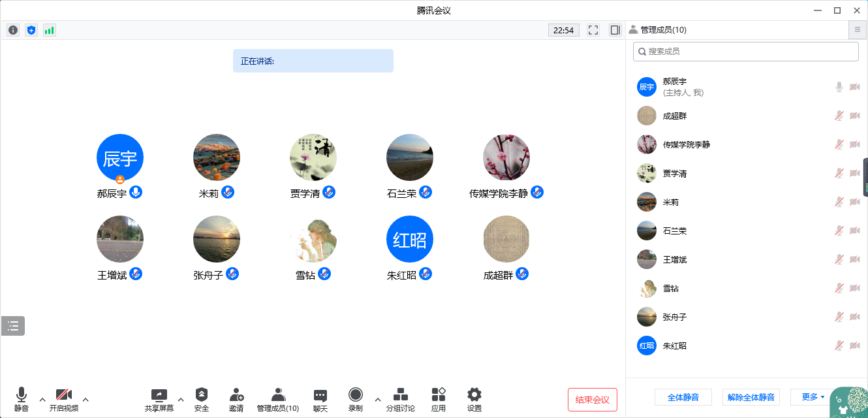Open the Apps (应用) icon
Image resolution: width=868 pixels, height=418 pixels.
point(439,400)
